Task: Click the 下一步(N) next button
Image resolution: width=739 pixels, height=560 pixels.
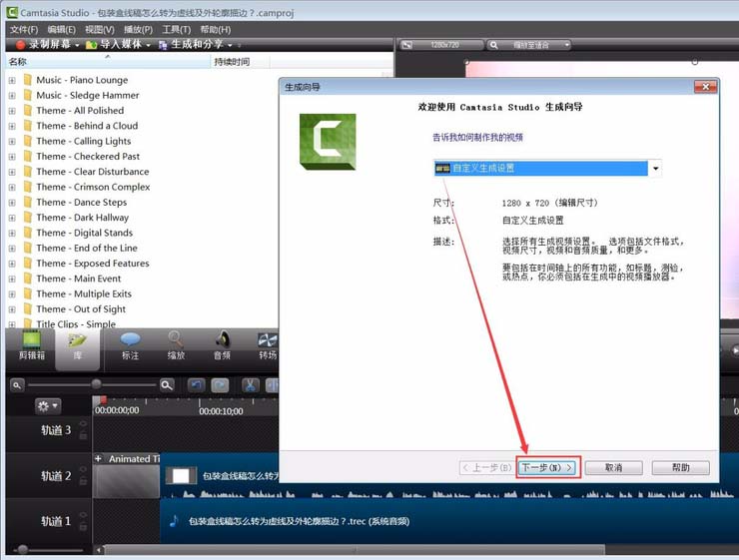Action: click(x=547, y=468)
